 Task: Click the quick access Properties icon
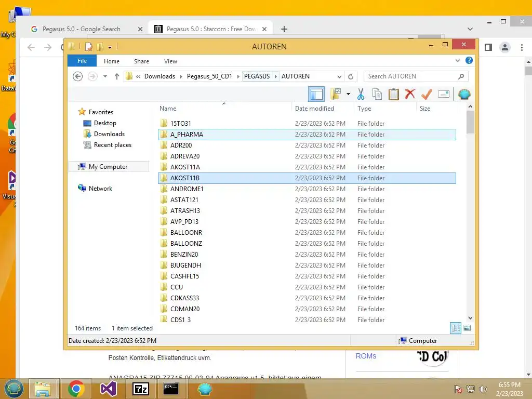88,46
